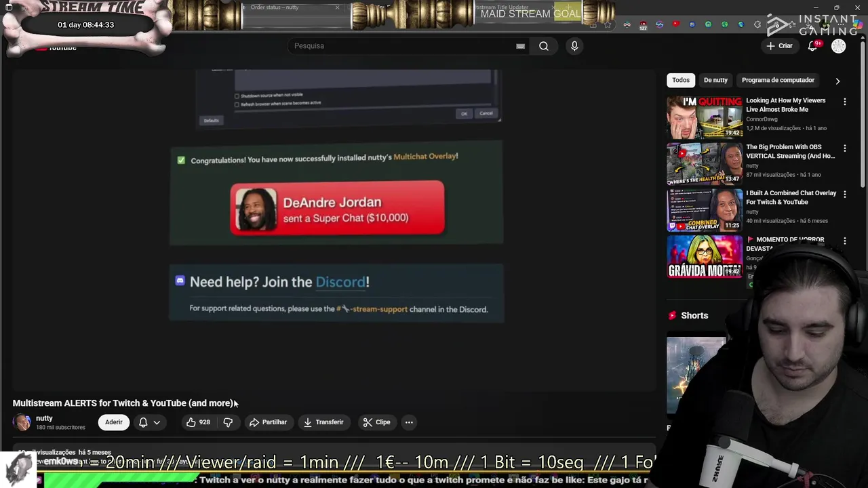Open options for Momento de Horror video
The image size is (868, 488).
pos(844,241)
